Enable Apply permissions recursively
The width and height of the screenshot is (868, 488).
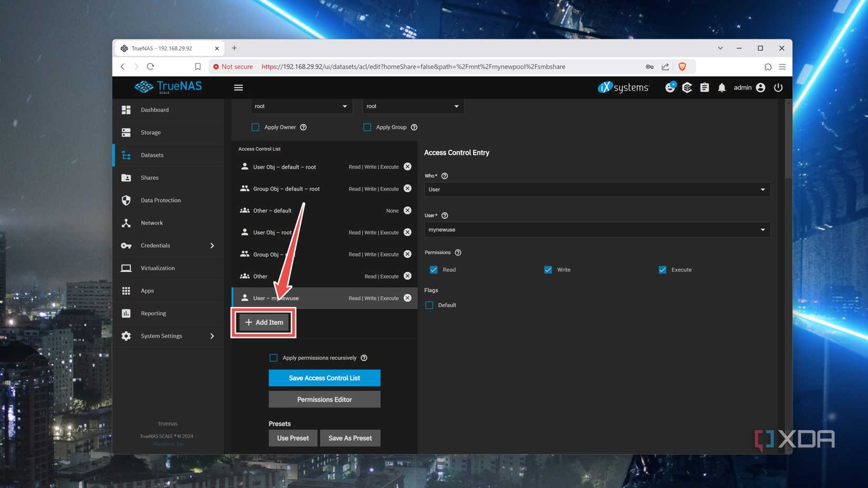pyautogui.click(x=274, y=358)
